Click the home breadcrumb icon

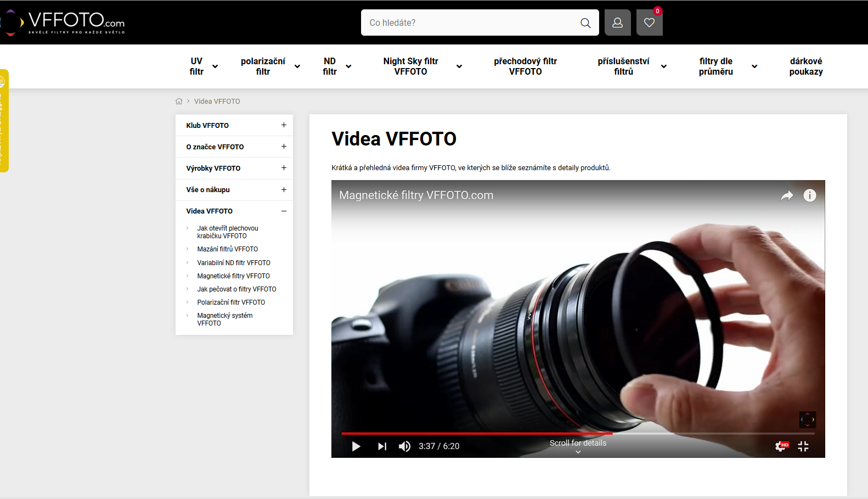(x=179, y=101)
